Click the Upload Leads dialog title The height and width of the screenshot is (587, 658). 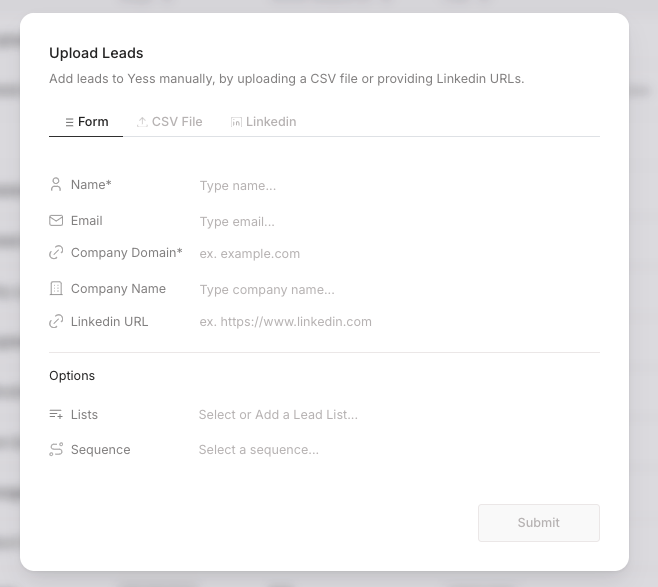click(x=96, y=53)
